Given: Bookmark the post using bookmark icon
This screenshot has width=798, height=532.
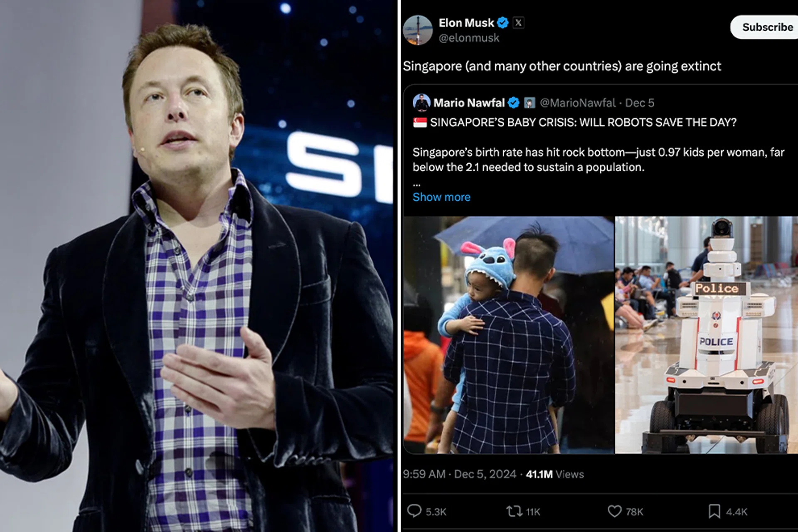Looking at the screenshot, I should coord(714,511).
